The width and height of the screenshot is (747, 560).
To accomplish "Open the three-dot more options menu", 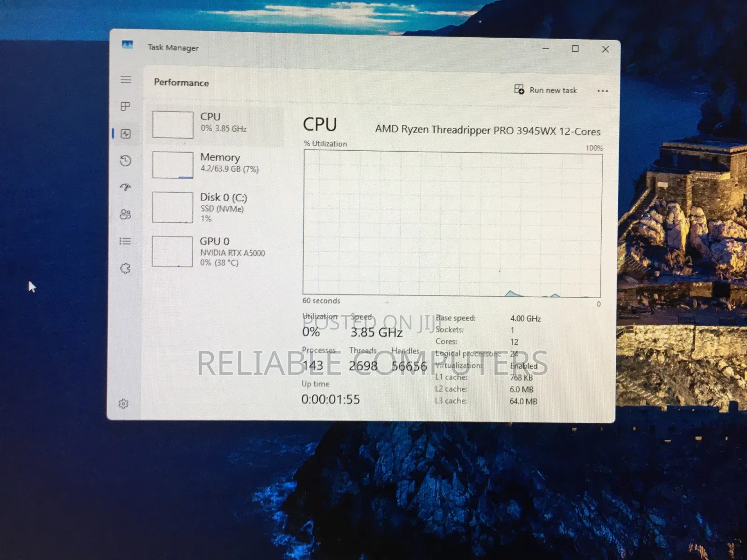I will 603,91.
